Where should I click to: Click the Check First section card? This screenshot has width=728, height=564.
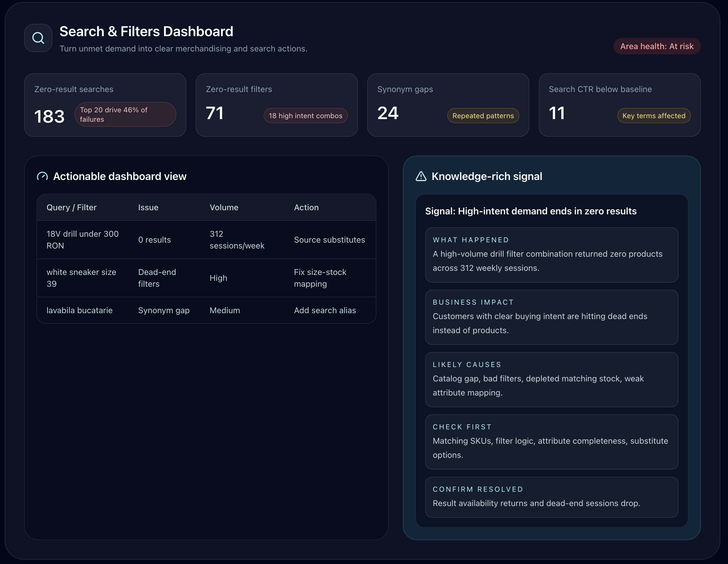[551, 442]
